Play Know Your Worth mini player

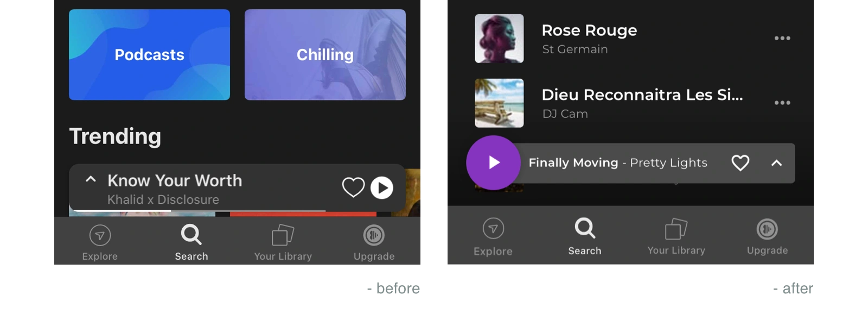coord(382,188)
